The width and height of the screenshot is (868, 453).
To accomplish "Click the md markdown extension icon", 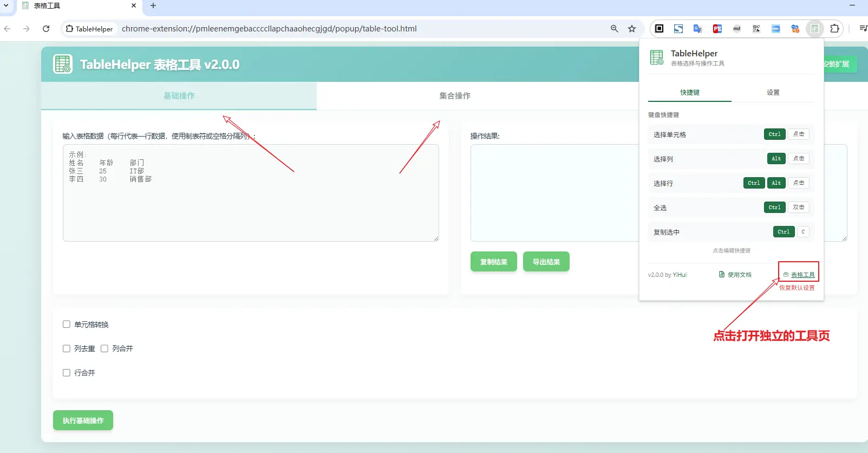I will click(736, 29).
